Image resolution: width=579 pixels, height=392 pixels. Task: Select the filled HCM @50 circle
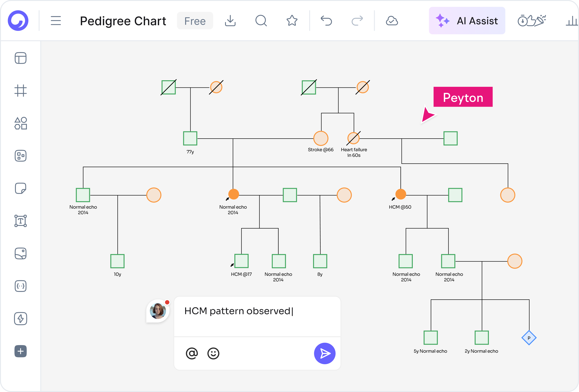click(401, 194)
